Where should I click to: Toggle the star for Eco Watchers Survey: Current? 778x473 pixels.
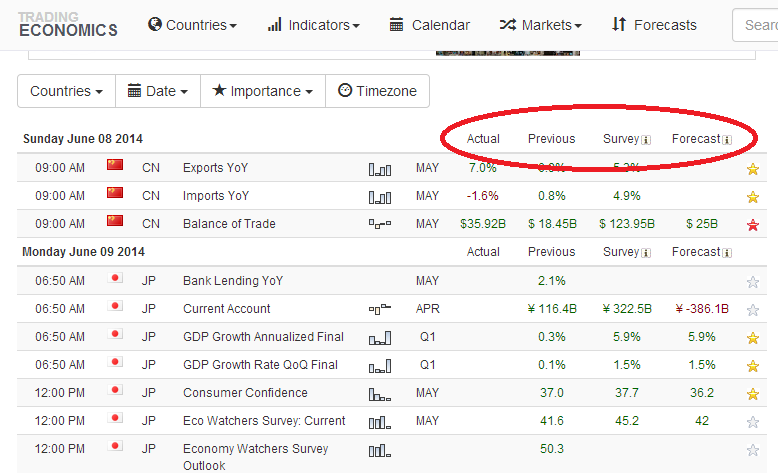753,422
